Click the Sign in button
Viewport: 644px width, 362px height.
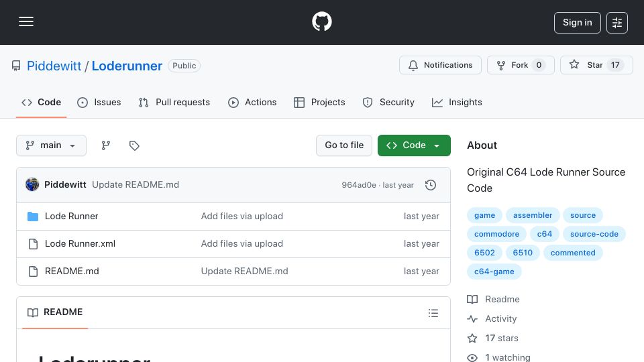(577, 23)
